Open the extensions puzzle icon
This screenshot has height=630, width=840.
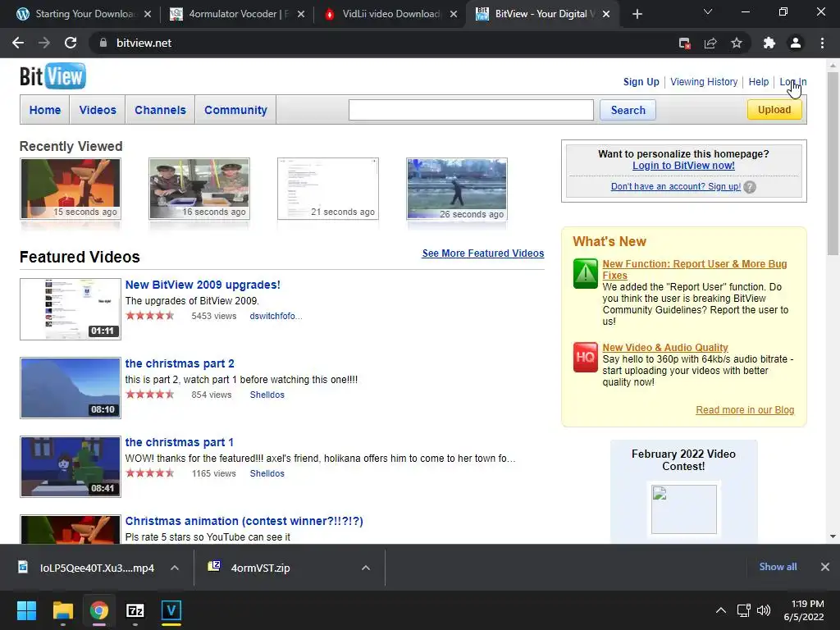point(769,43)
